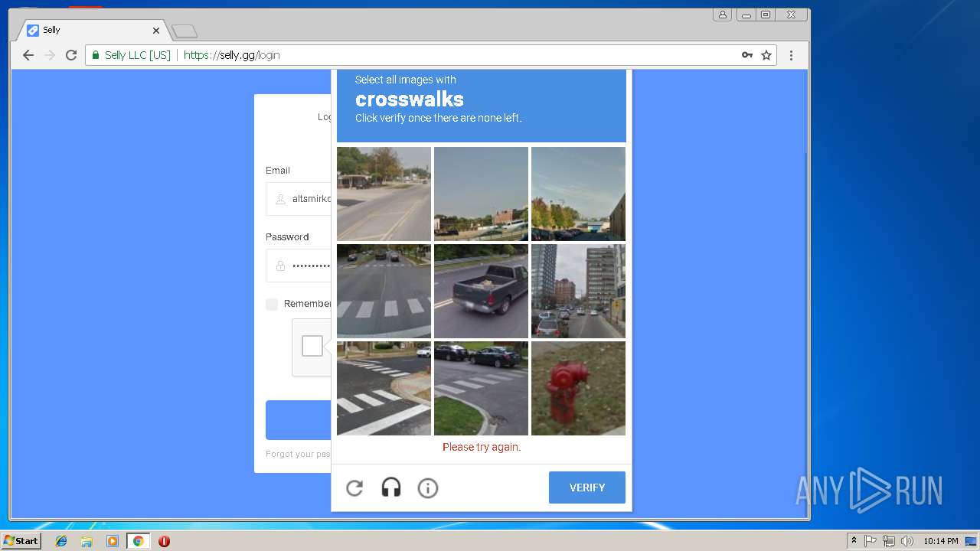Switch to audio captcha challenge
This screenshot has height=551, width=980.
pos(391,487)
